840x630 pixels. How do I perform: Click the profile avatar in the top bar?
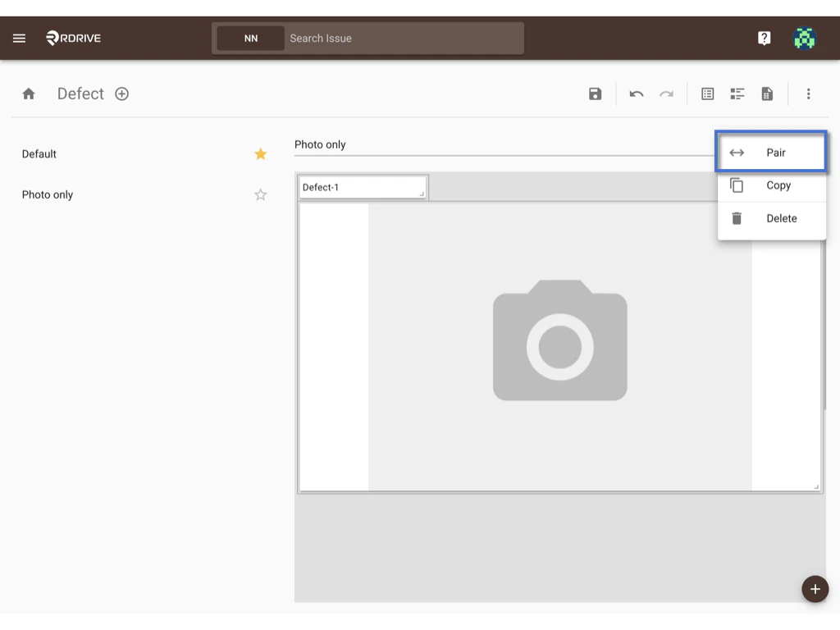pos(805,38)
